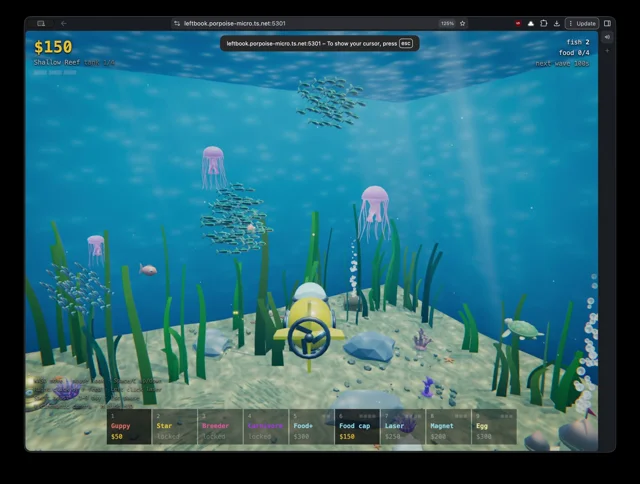Image resolution: width=640 pixels, height=484 pixels.
Task: Click the esc key hint in cursor notice
Action: click(405, 43)
